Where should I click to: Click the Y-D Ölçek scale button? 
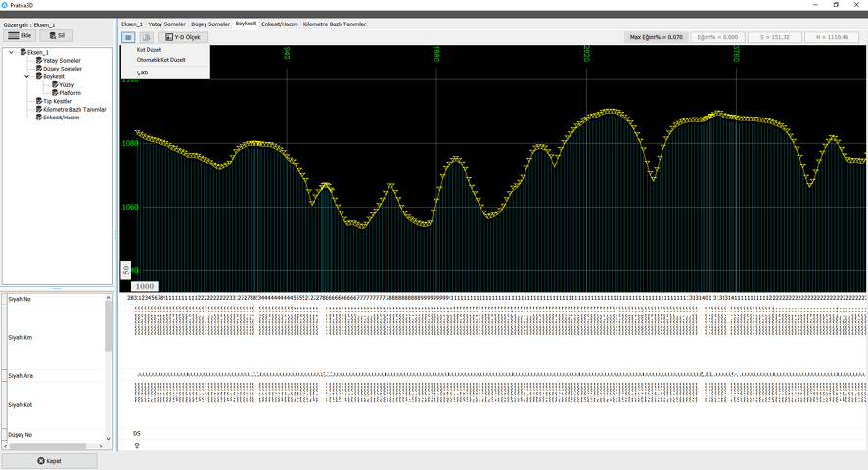click(183, 37)
